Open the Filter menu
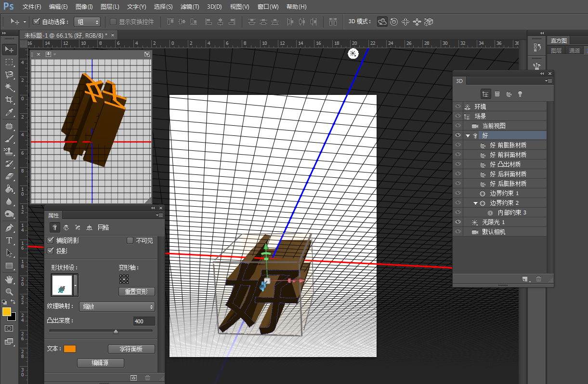 [189, 7]
